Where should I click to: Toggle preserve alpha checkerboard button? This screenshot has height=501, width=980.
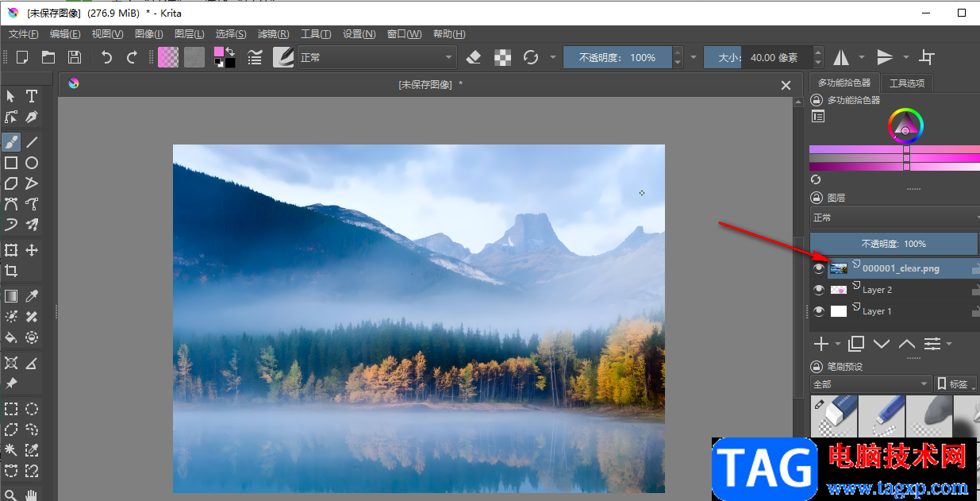pyautogui.click(x=502, y=57)
